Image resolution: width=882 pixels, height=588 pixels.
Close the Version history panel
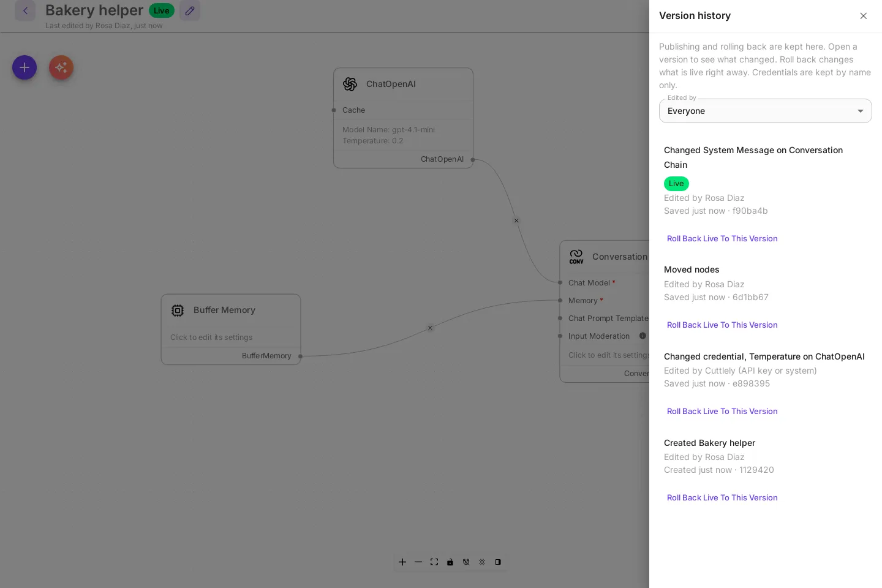tap(864, 16)
